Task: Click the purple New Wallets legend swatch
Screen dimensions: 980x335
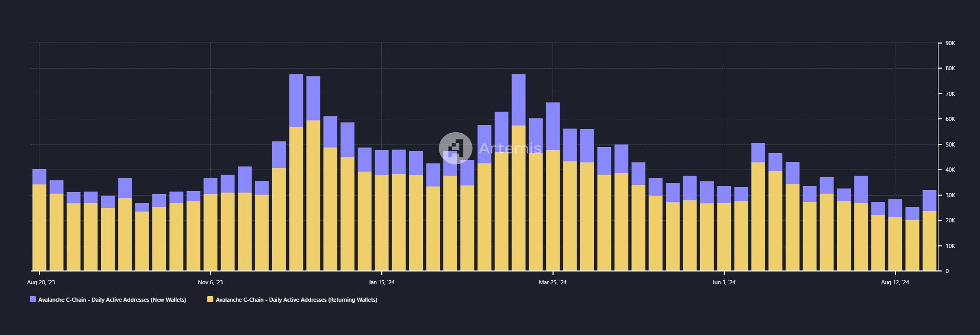Action: tap(33, 300)
